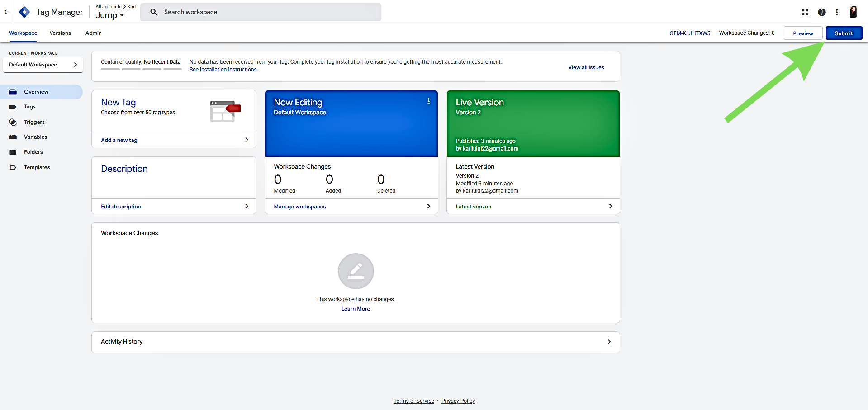This screenshot has height=410, width=868.
Task: Click the user account avatar
Action: point(853,12)
